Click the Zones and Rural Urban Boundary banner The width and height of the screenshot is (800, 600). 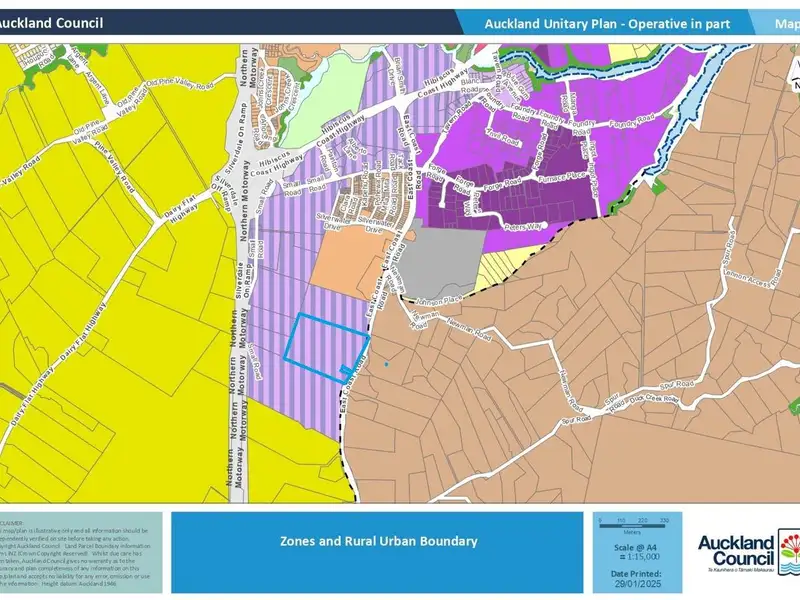coord(377,541)
